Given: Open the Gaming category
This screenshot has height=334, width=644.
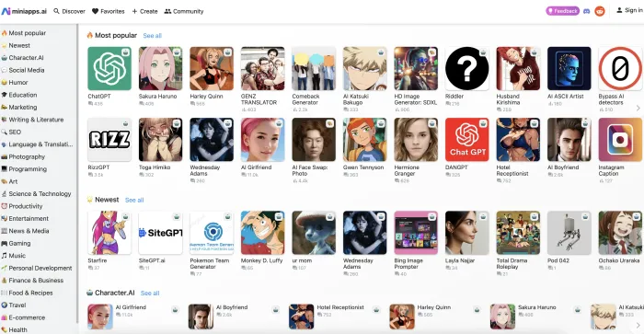Looking at the screenshot, I should click(x=16, y=243).
